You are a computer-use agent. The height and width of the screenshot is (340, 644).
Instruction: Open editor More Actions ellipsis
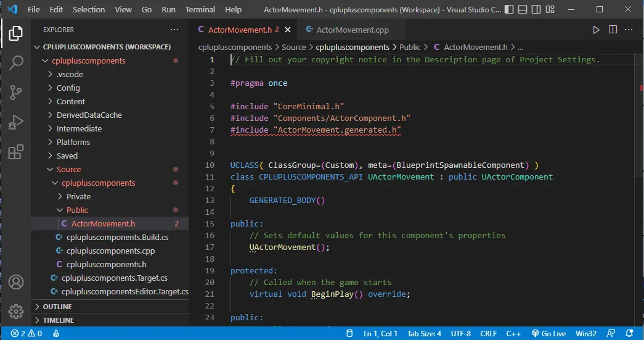[629, 30]
